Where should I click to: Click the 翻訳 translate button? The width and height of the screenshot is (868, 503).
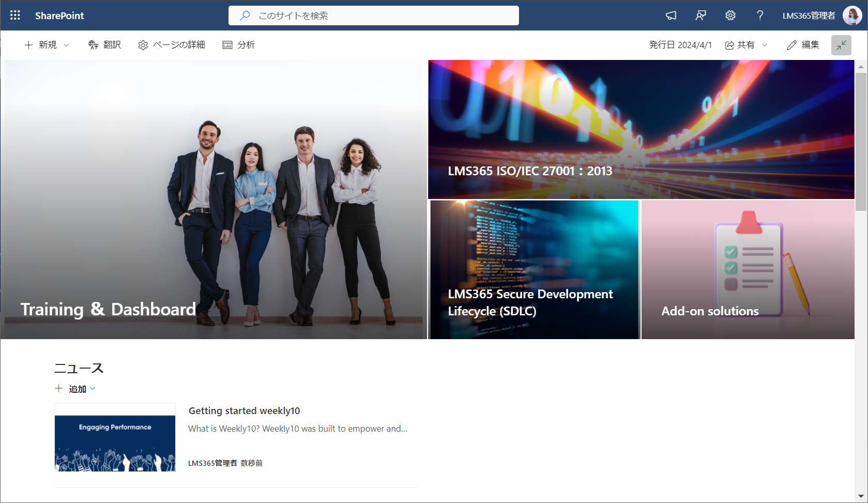click(x=104, y=45)
